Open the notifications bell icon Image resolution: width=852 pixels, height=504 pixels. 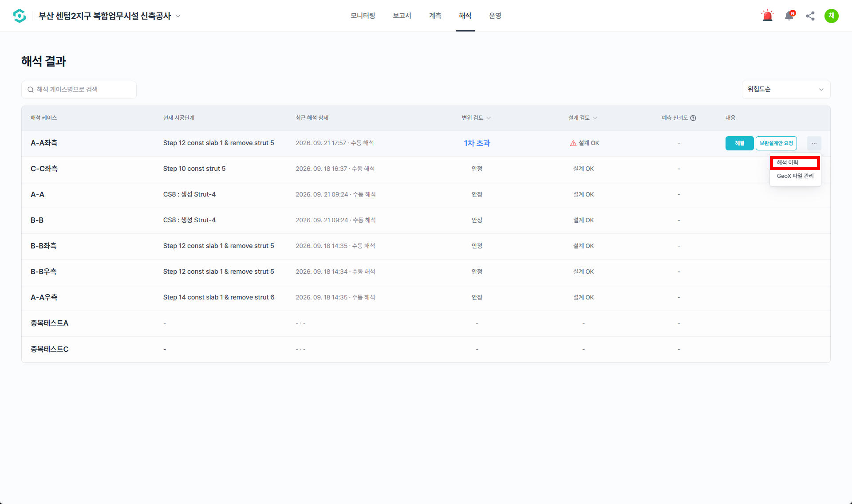pos(789,16)
